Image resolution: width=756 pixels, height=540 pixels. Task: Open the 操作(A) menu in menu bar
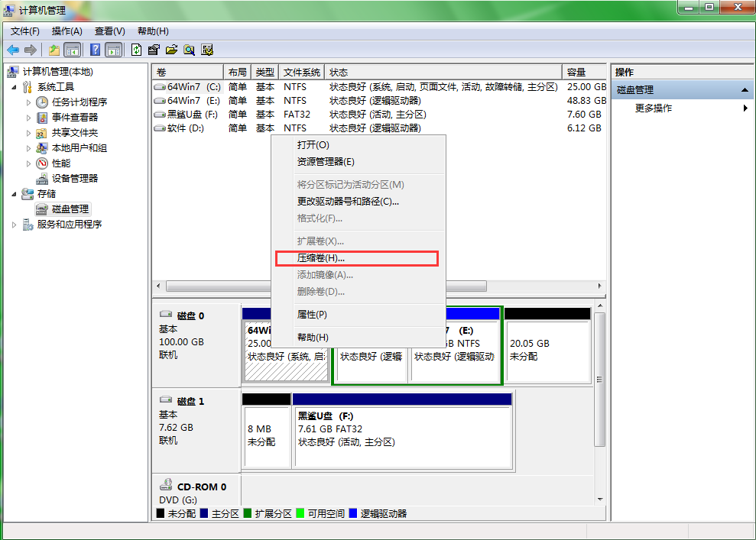[67, 31]
